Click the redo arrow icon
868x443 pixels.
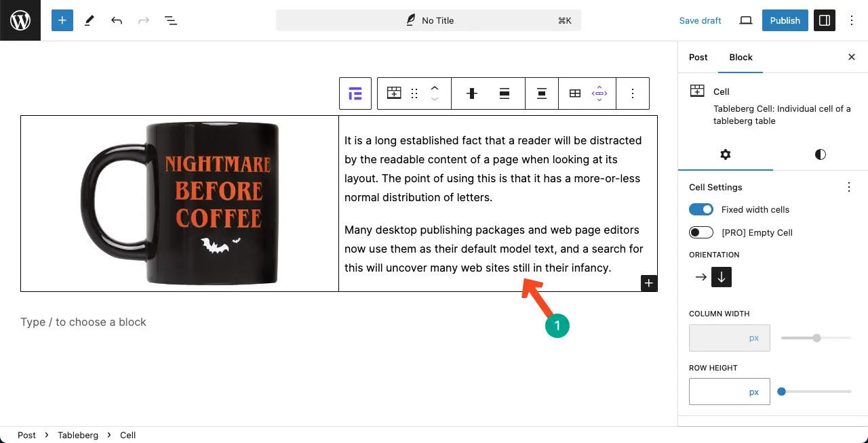click(144, 20)
